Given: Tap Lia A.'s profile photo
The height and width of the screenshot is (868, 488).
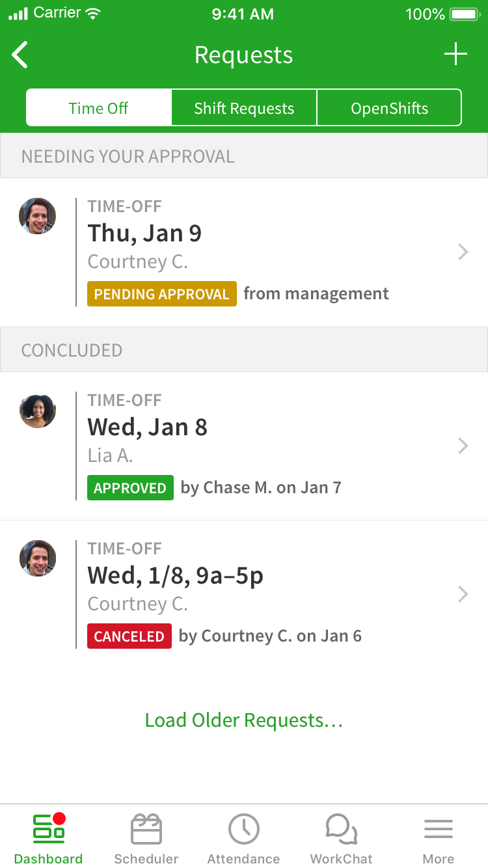Looking at the screenshot, I should (x=38, y=410).
